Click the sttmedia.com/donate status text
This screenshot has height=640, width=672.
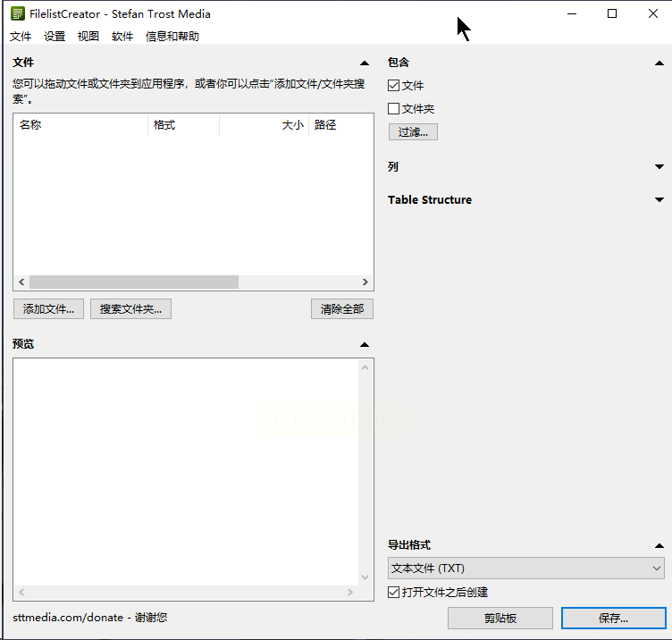pos(90,618)
